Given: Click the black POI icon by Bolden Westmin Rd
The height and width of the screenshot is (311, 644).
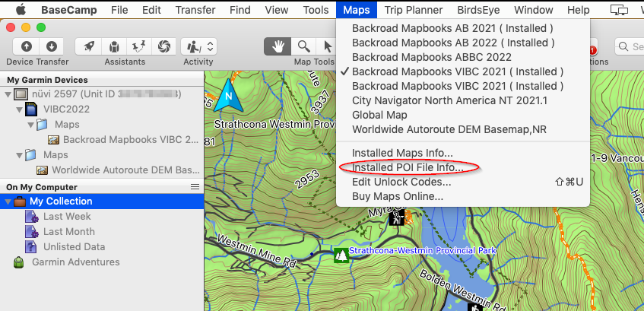Looking at the screenshot, I should (x=475, y=307).
